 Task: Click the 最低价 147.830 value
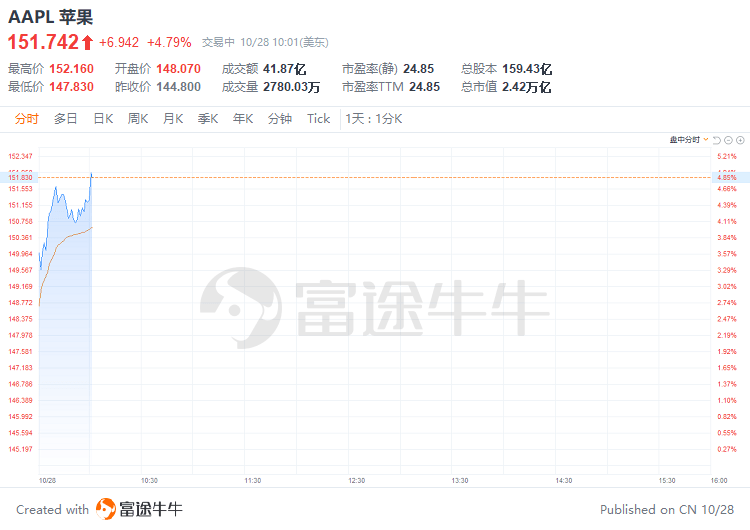[x=72, y=87]
